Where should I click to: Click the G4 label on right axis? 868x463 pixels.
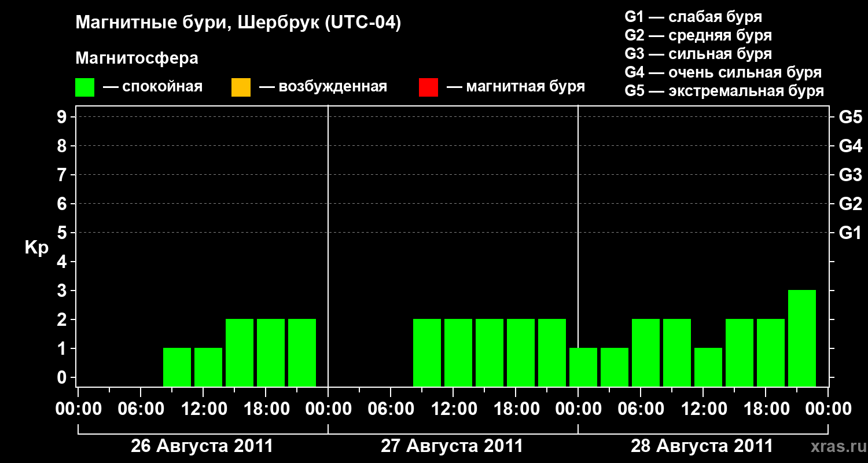point(850,146)
